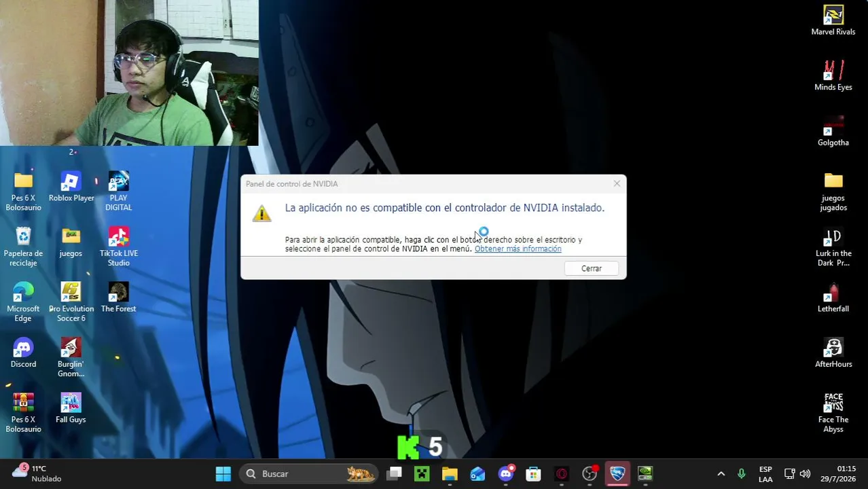Select TikTok LIVE Studio shortcut
This screenshot has height=489, width=868.
(118, 247)
